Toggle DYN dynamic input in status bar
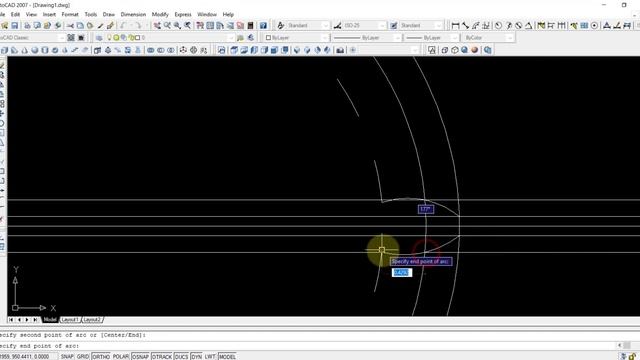Image resolution: width=640 pixels, height=360 pixels. pos(196,356)
